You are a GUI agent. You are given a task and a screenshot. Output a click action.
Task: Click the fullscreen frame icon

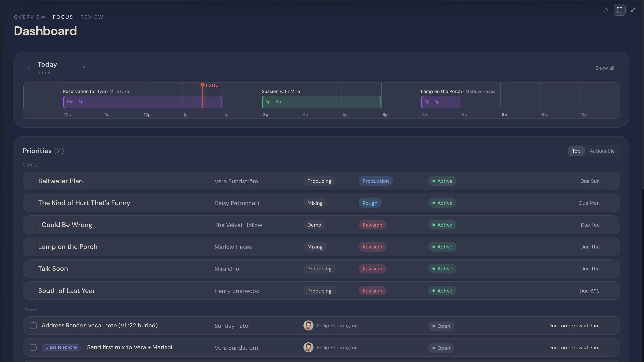[619, 10]
